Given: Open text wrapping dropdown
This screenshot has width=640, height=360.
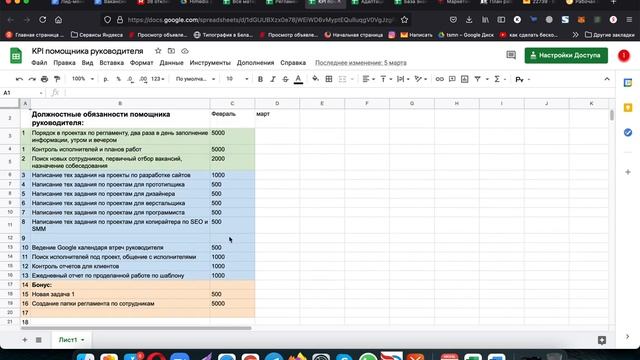Looking at the screenshot, I should (x=403, y=79).
